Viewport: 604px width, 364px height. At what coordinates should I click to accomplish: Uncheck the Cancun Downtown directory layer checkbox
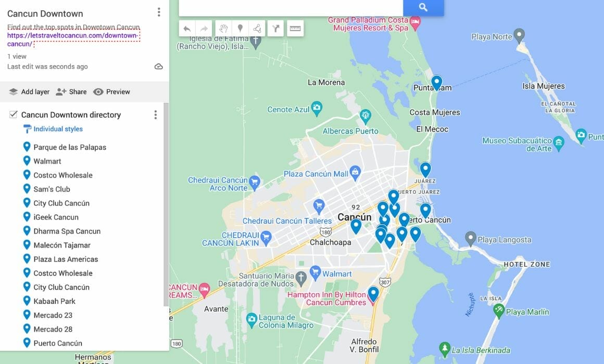click(x=14, y=114)
